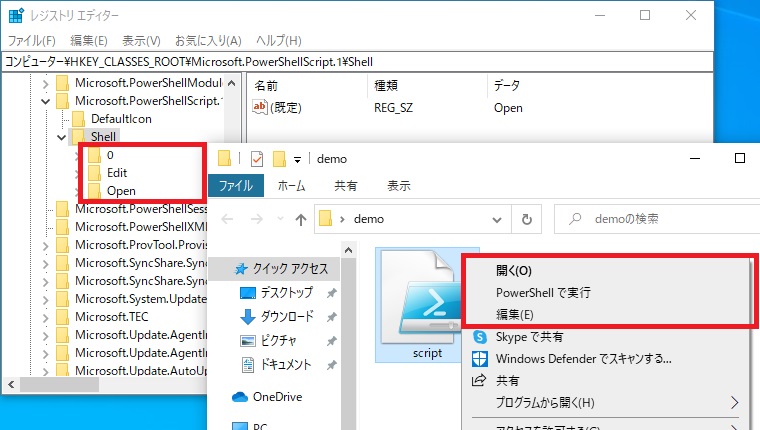
Task: Open the 表示(V) menu in Registry Editor
Action: tap(141, 41)
